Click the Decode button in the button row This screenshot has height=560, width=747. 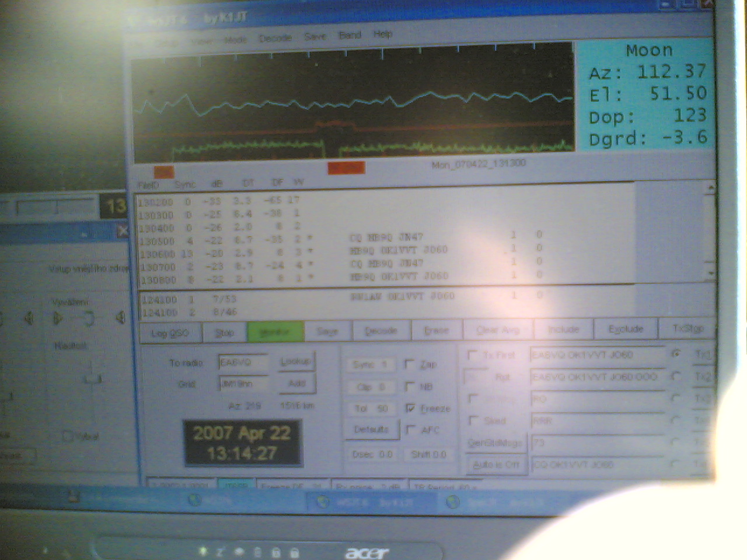(x=381, y=331)
